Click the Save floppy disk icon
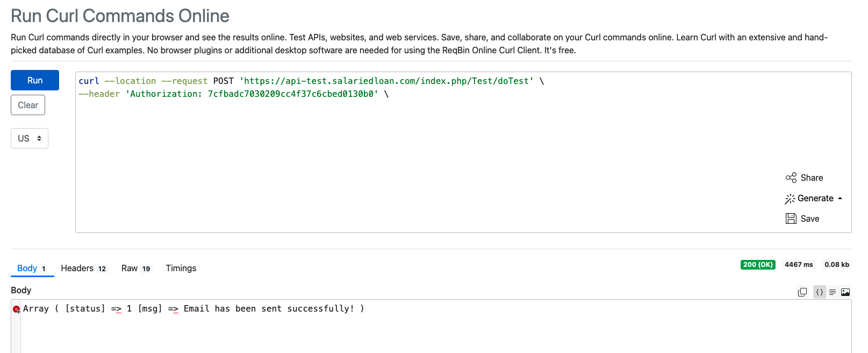The image size is (868, 353). tap(791, 218)
